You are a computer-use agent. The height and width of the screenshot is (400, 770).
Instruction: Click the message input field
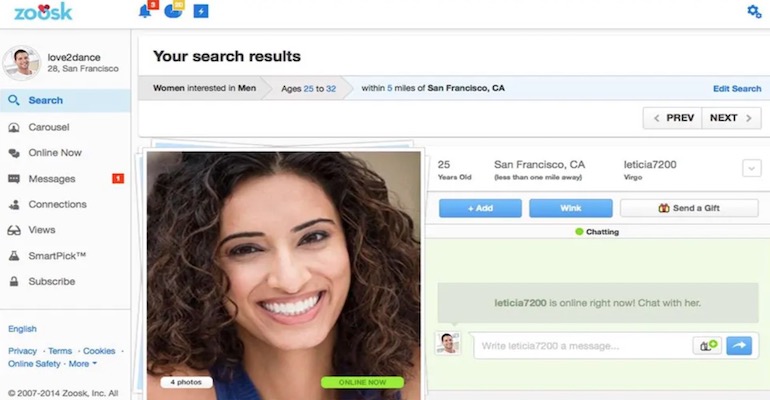pos(580,346)
